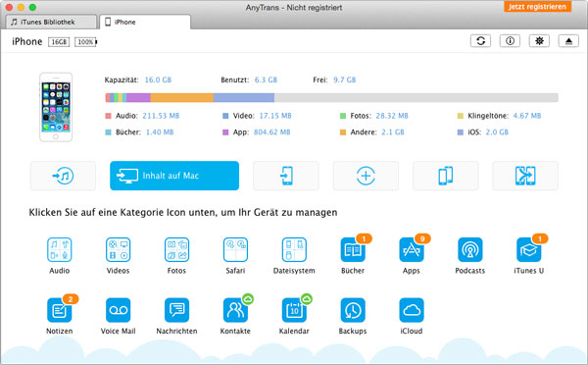Click the Inhalt auf Mac button
This screenshot has width=588, height=365.
(174, 176)
